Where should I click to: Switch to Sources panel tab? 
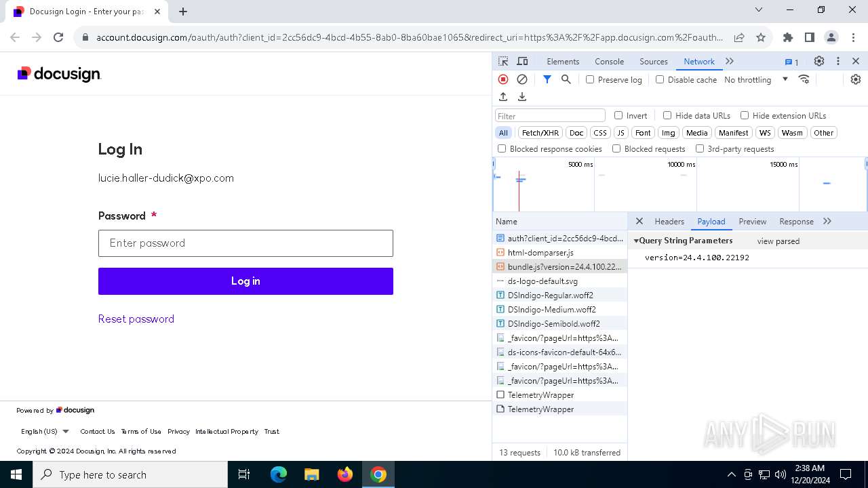[x=654, y=61]
